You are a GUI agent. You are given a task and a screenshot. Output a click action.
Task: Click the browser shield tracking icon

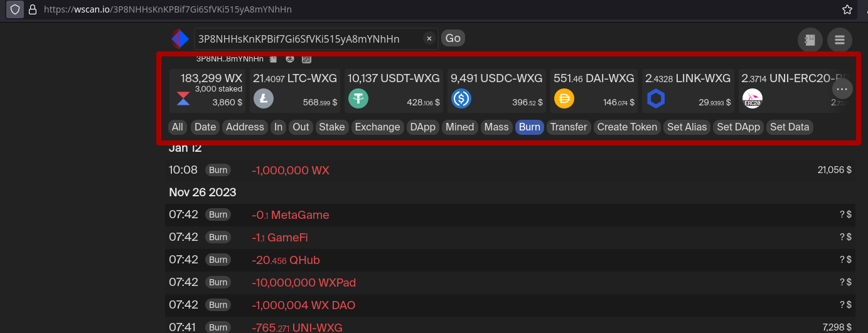point(15,10)
